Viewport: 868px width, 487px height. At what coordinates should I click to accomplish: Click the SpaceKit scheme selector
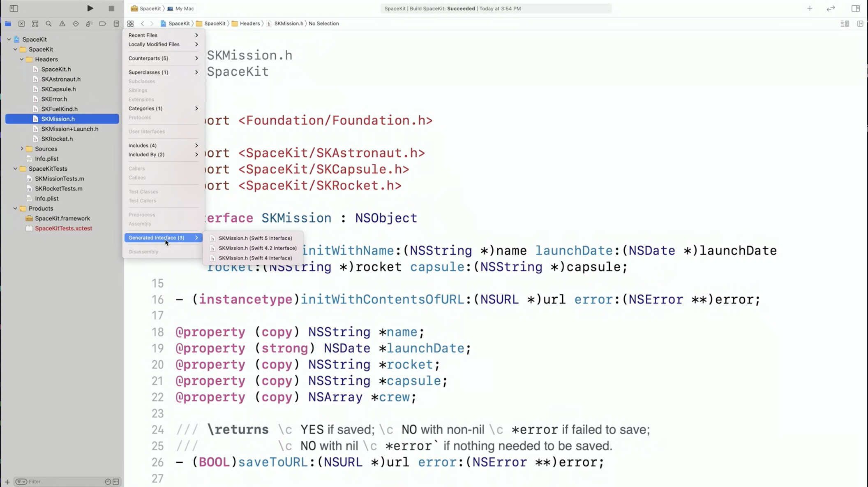pyautogui.click(x=146, y=9)
